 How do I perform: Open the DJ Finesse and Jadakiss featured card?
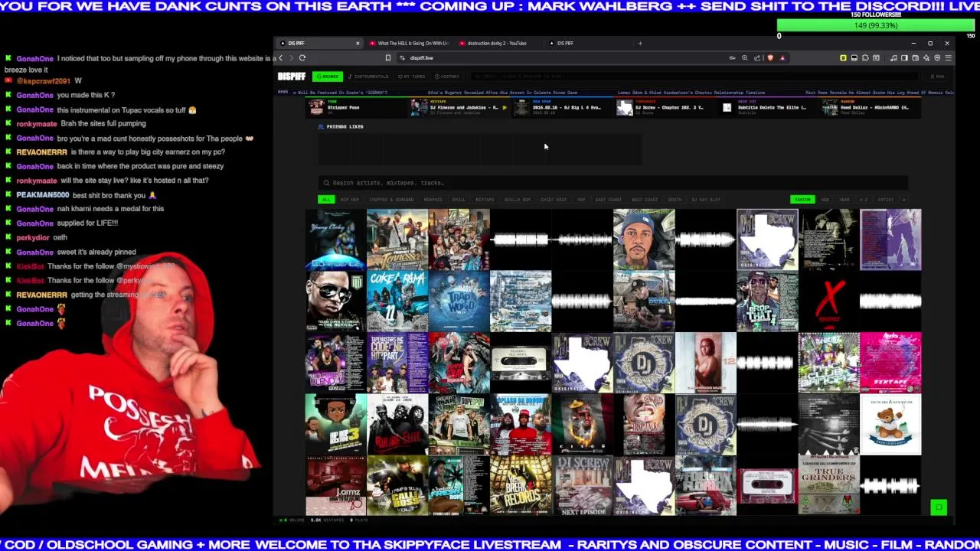(x=458, y=108)
